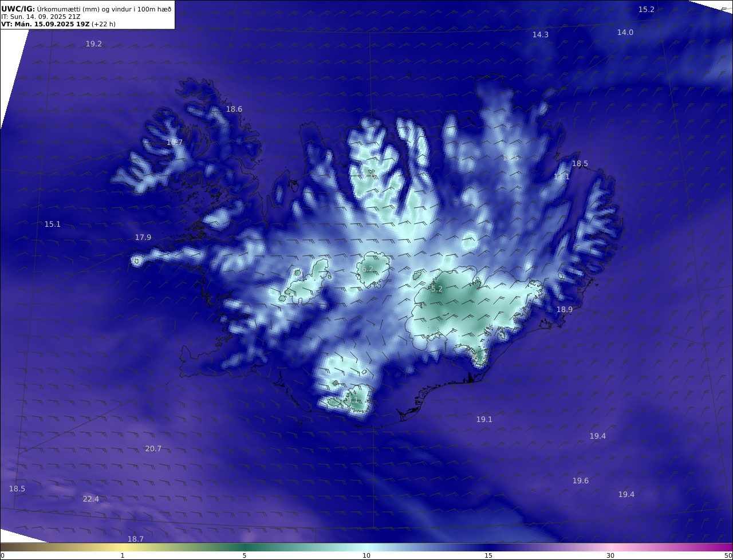733x560 pixels.
Task: Click the 14.0 value label
Action: [x=625, y=33]
